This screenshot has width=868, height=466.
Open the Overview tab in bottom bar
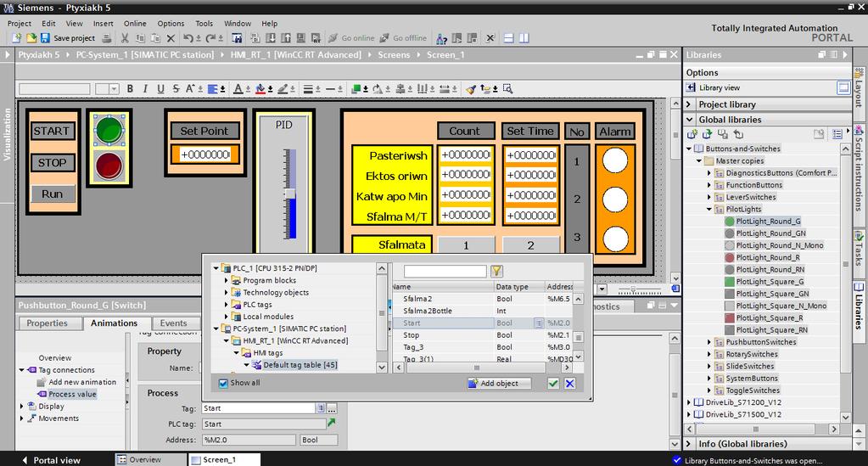coord(150,459)
